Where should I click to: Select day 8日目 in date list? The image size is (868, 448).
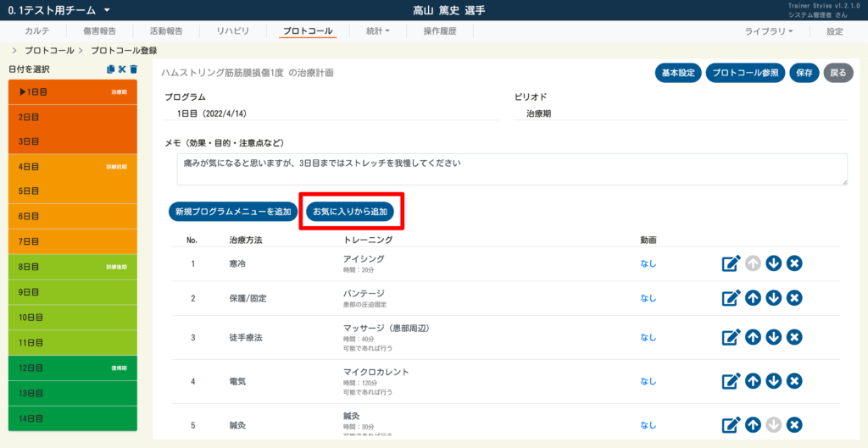click(x=73, y=267)
